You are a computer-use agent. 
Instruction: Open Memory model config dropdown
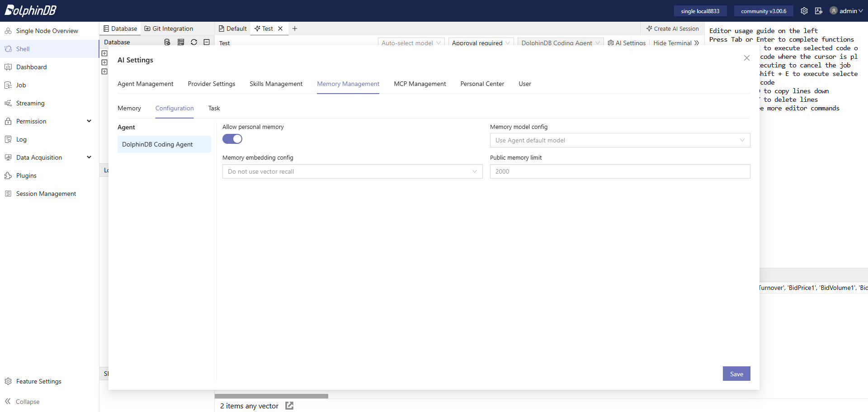pyautogui.click(x=620, y=140)
